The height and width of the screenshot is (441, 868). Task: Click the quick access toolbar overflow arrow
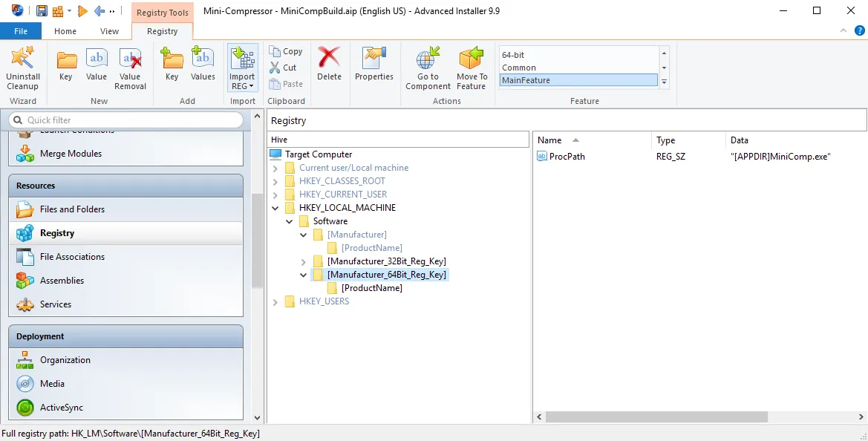[112, 10]
